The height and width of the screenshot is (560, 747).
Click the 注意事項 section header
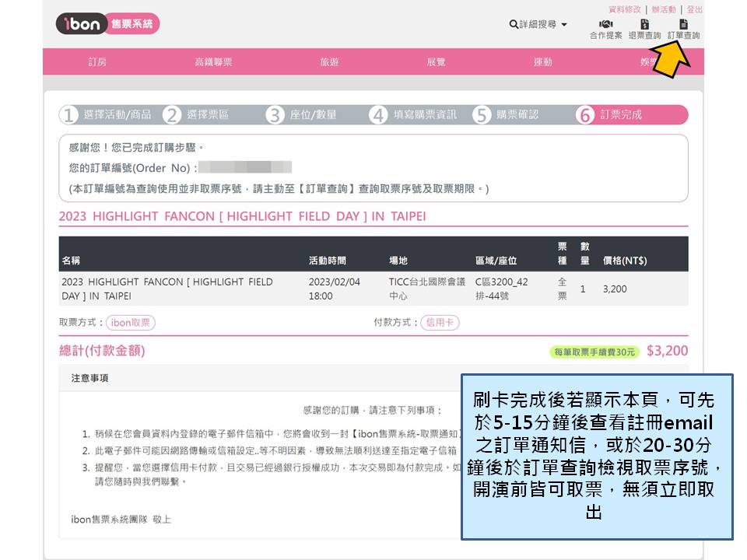pyautogui.click(x=90, y=378)
